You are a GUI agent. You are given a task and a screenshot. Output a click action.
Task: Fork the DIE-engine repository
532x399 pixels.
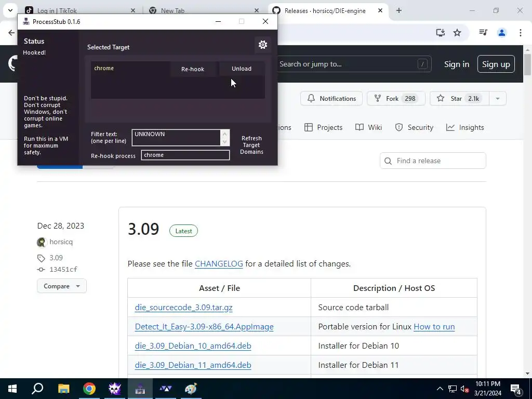point(396,98)
